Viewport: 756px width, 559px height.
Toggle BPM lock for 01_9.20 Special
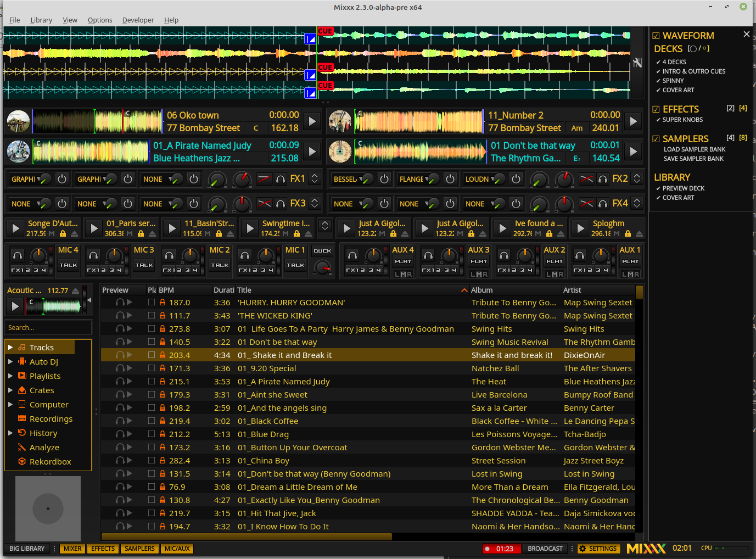click(x=163, y=368)
